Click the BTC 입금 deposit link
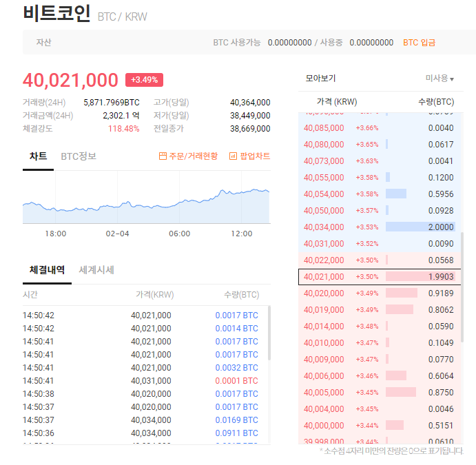This screenshot has height=465, width=476. pyautogui.click(x=419, y=43)
